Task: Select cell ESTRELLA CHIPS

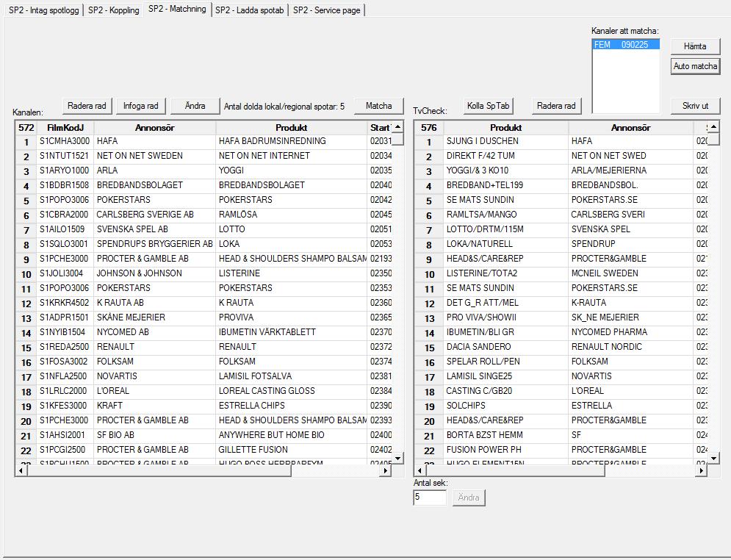Action: pos(292,406)
